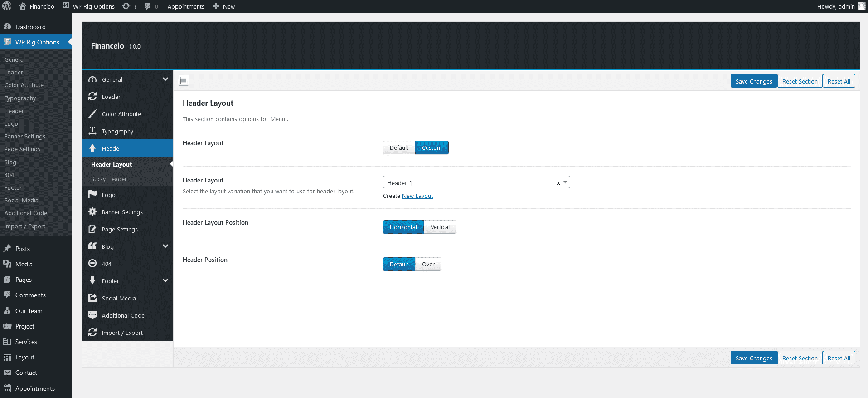The width and height of the screenshot is (868, 398).
Task: Click the Additional Code CSS icon
Action: (92, 315)
